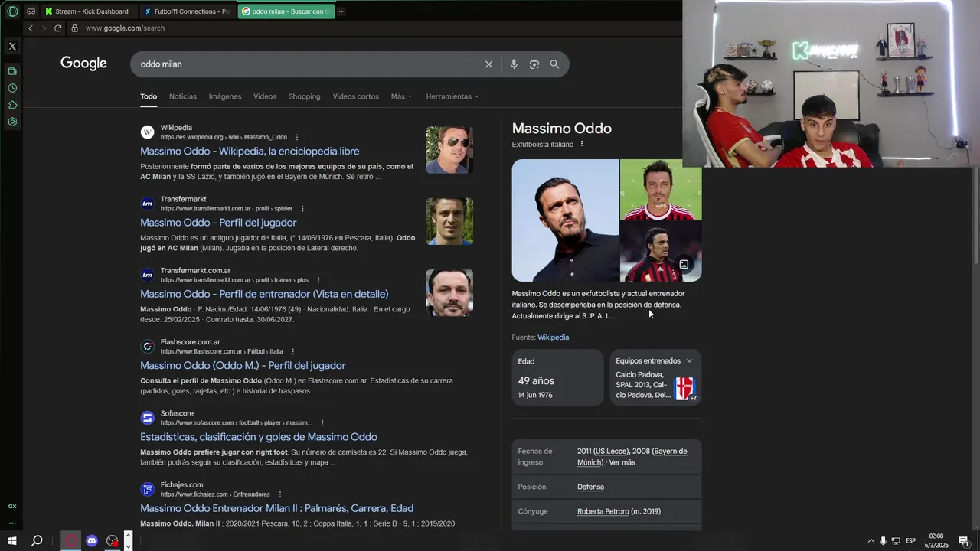This screenshot has height=551, width=980.
Task: Open options dots beside Transfermarkt spieler URL
Action: coord(302,209)
